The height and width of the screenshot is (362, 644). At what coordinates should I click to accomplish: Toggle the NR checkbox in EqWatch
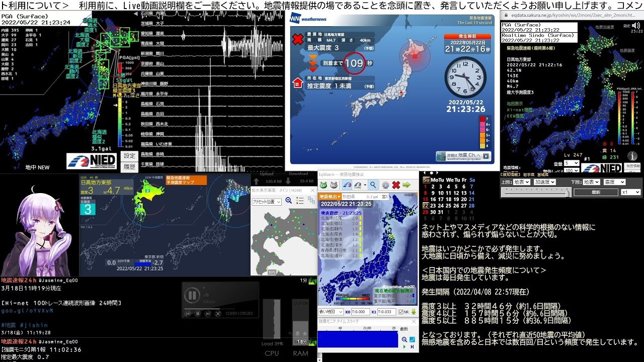tap(401, 312)
